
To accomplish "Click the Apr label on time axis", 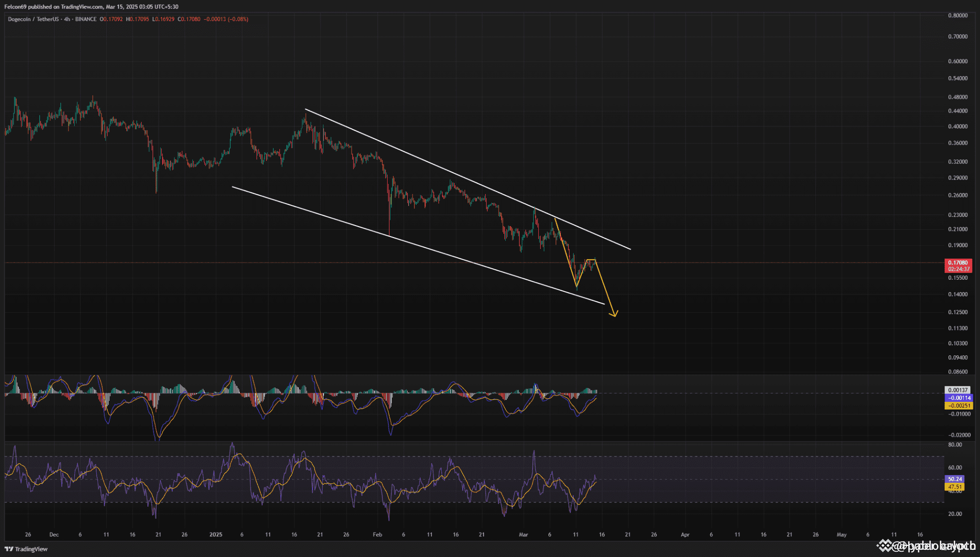I will [x=685, y=534].
